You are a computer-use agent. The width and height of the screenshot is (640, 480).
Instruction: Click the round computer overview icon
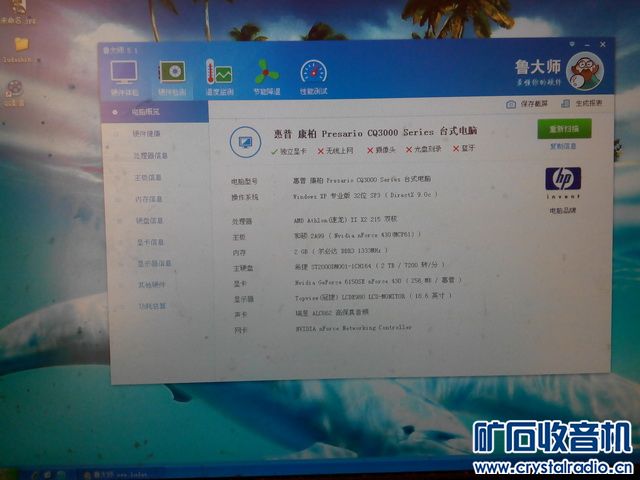pos(245,142)
